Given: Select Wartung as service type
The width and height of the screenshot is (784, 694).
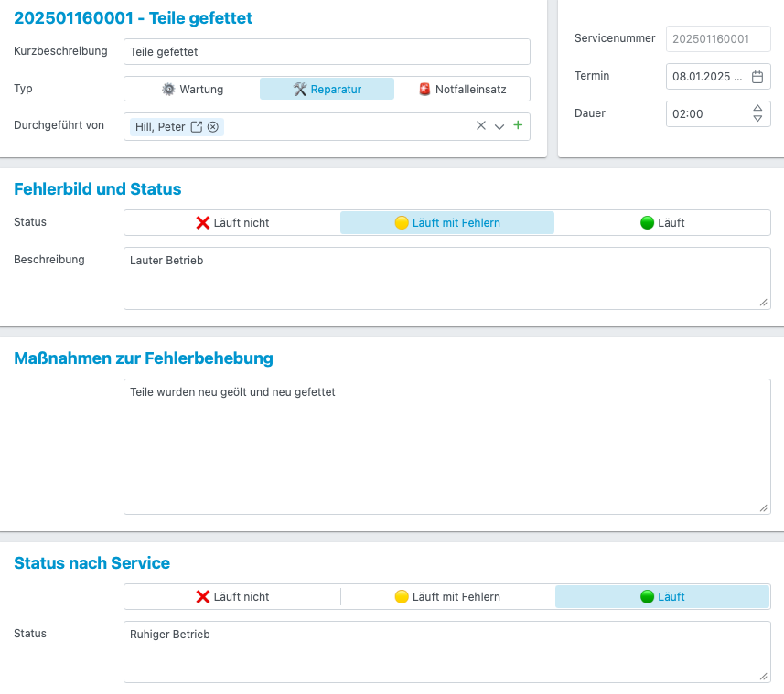Looking at the screenshot, I should pos(192,89).
